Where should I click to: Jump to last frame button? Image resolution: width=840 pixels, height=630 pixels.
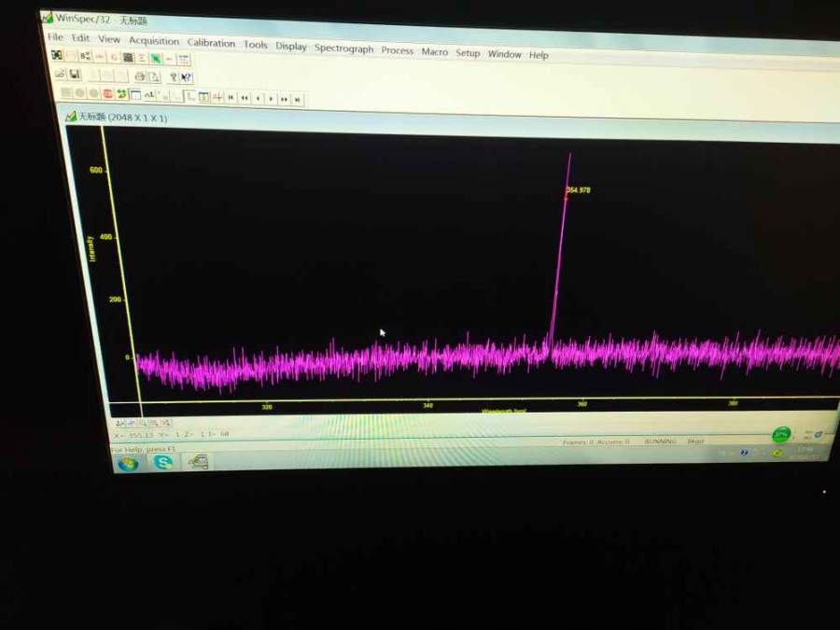pyautogui.click(x=297, y=100)
